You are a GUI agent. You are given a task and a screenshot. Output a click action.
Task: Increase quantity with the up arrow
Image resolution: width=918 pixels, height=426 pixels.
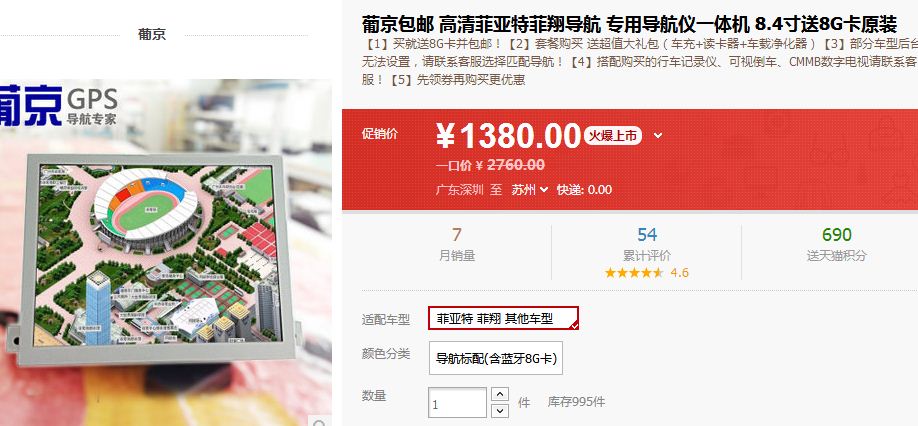coord(499,394)
